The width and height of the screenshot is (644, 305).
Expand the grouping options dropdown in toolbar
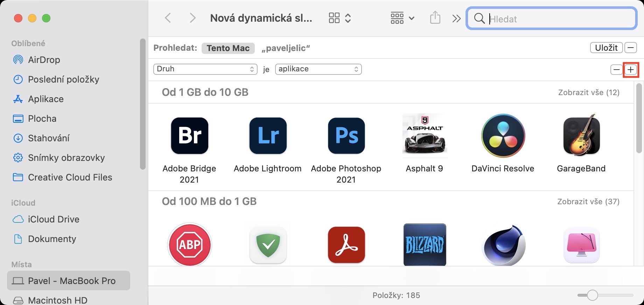pos(402,18)
